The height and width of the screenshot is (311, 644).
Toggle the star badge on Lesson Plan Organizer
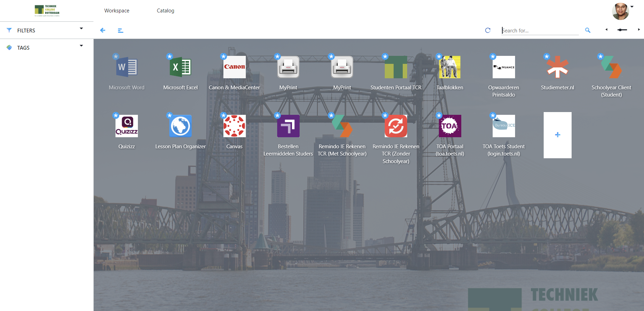tap(170, 115)
